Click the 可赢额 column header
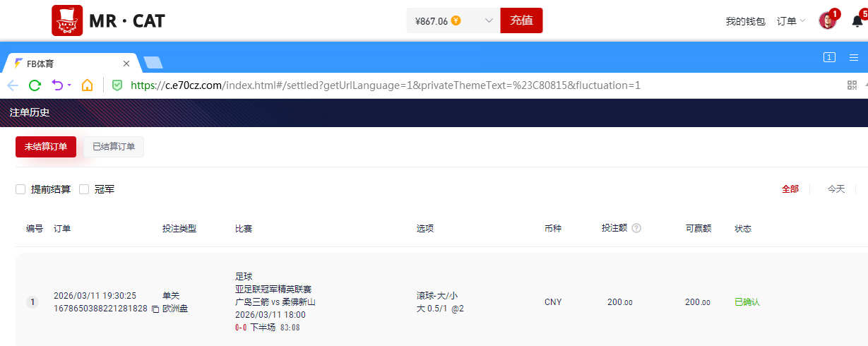868x346 pixels. pos(698,229)
